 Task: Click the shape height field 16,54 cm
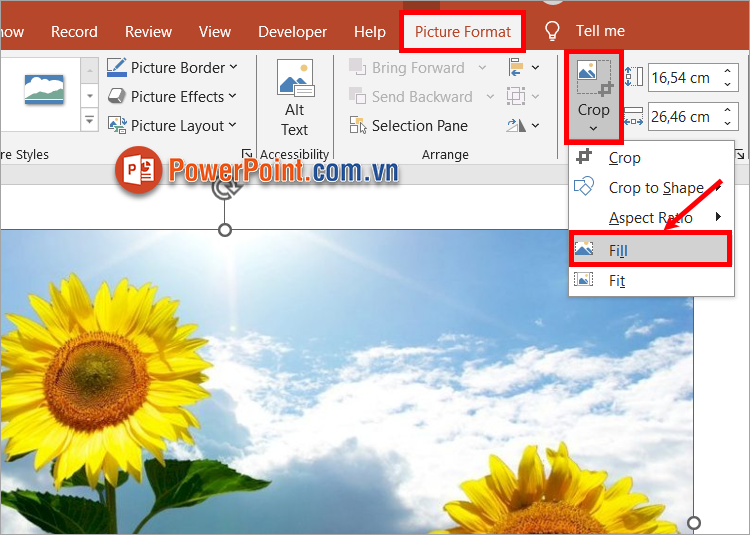pos(684,77)
